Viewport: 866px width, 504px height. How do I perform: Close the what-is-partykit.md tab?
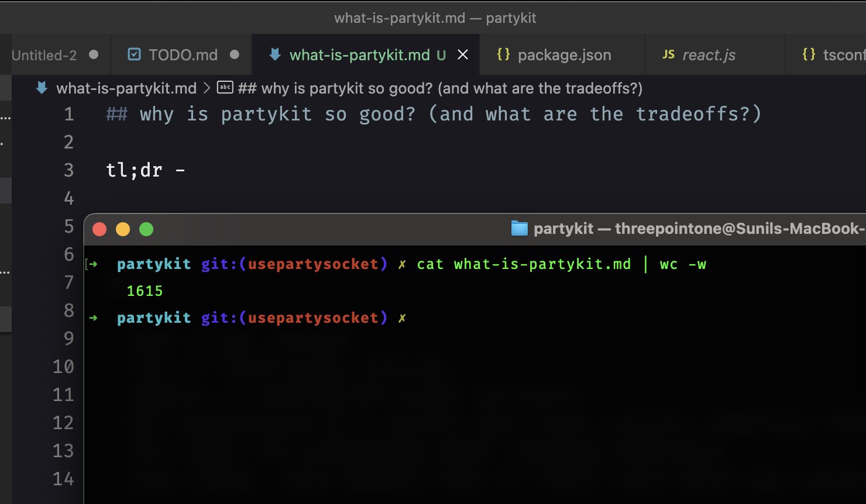click(x=463, y=54)
